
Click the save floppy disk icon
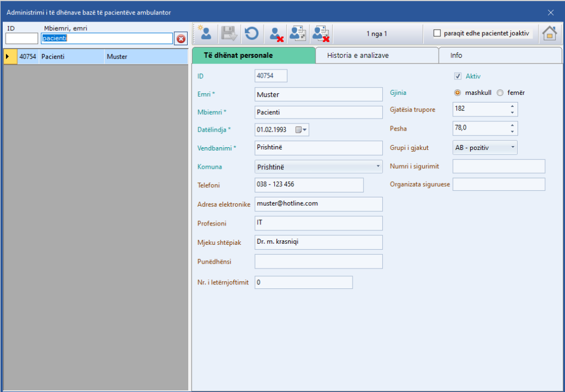click(x=228, y=34)
